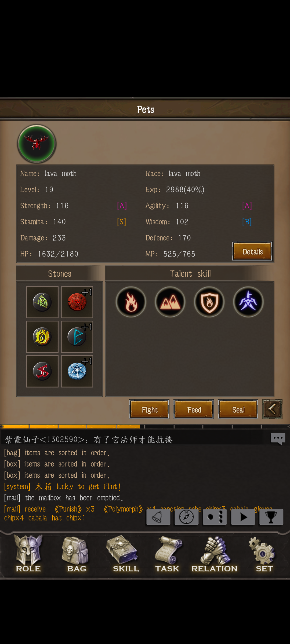Image resolution: width=290 pixels, height=644 pixels.
Task: Open the RELATION menu
Action: pos(214,554)
